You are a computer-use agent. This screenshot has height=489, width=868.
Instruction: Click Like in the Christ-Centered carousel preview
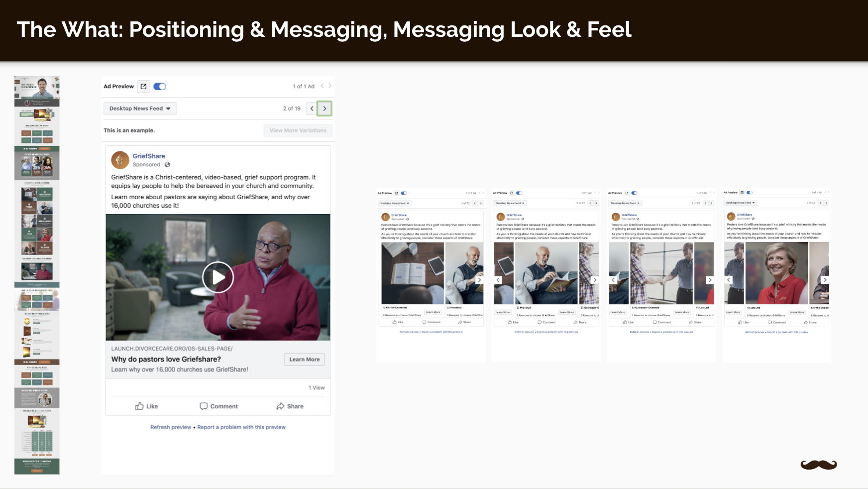point(398,322)
